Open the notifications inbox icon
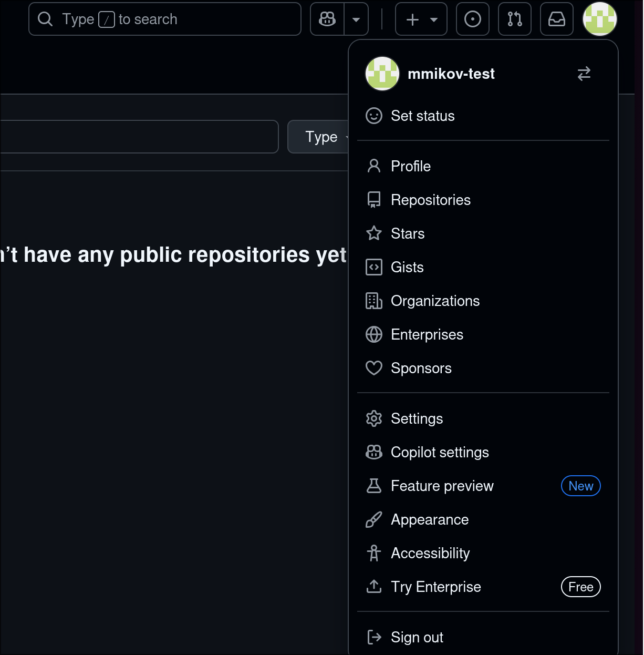 [557, 19]
